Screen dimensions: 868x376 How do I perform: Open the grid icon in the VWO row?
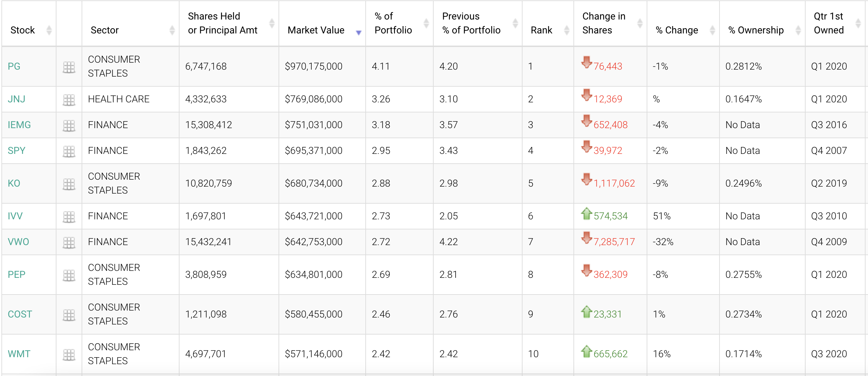tap(69, 243)
